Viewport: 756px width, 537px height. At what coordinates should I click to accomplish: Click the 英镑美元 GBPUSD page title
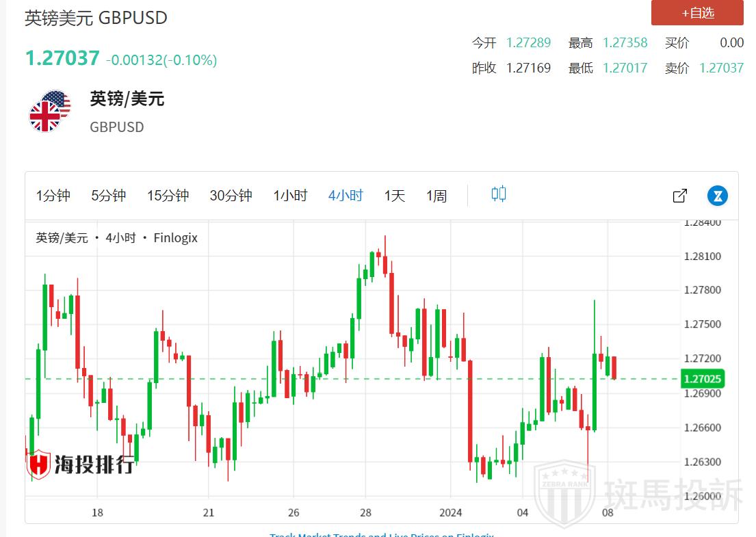tap(96, 17)
